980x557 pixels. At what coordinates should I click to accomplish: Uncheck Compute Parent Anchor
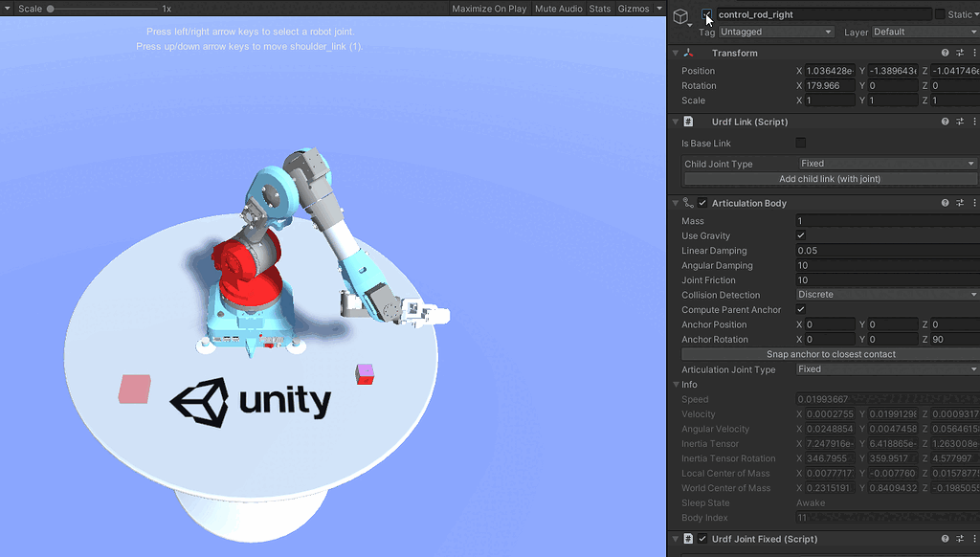(801, 309)
